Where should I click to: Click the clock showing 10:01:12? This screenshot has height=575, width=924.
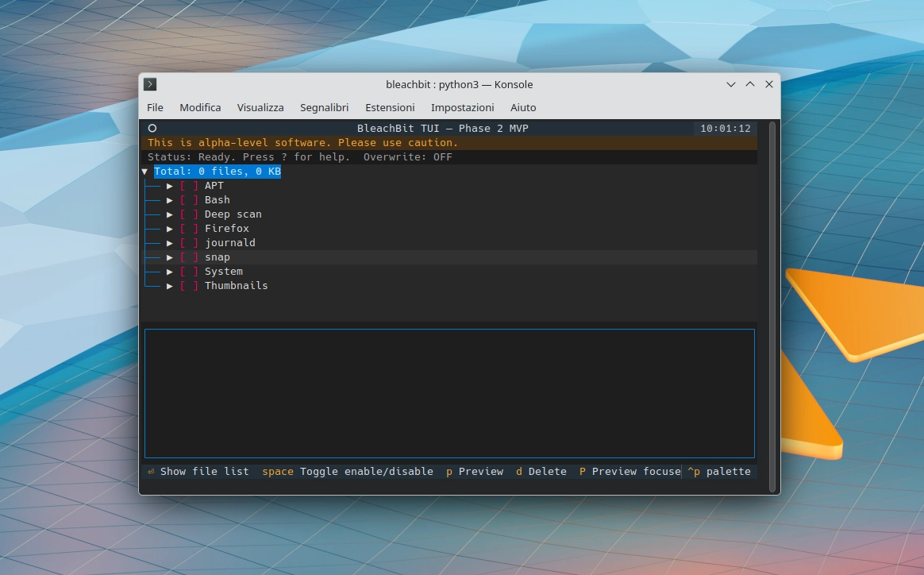tap(726, 128)
